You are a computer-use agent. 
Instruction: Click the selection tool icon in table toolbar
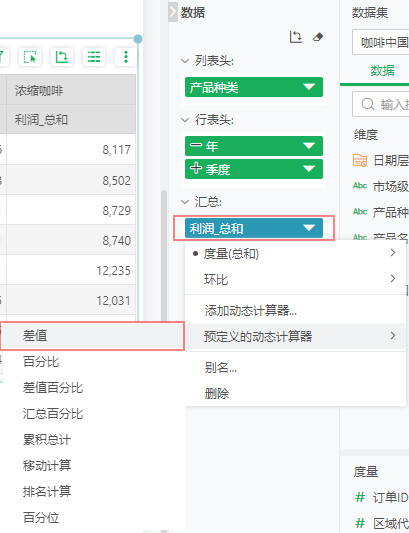click(30, 57)
